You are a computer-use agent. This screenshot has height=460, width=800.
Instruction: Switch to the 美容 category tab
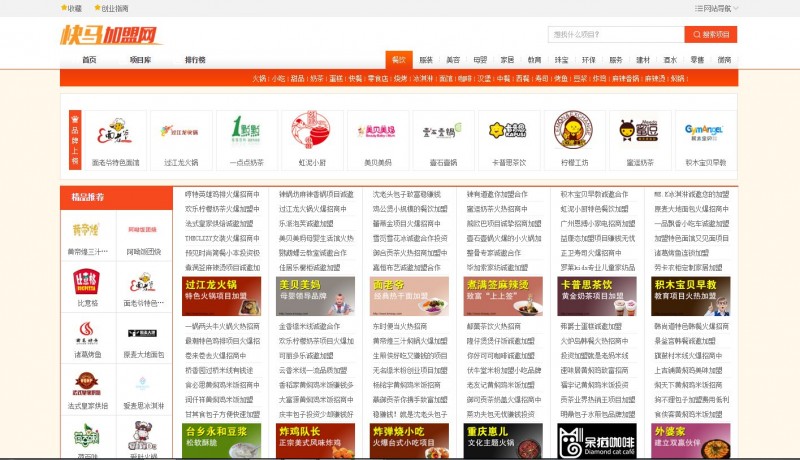(453, 60)
